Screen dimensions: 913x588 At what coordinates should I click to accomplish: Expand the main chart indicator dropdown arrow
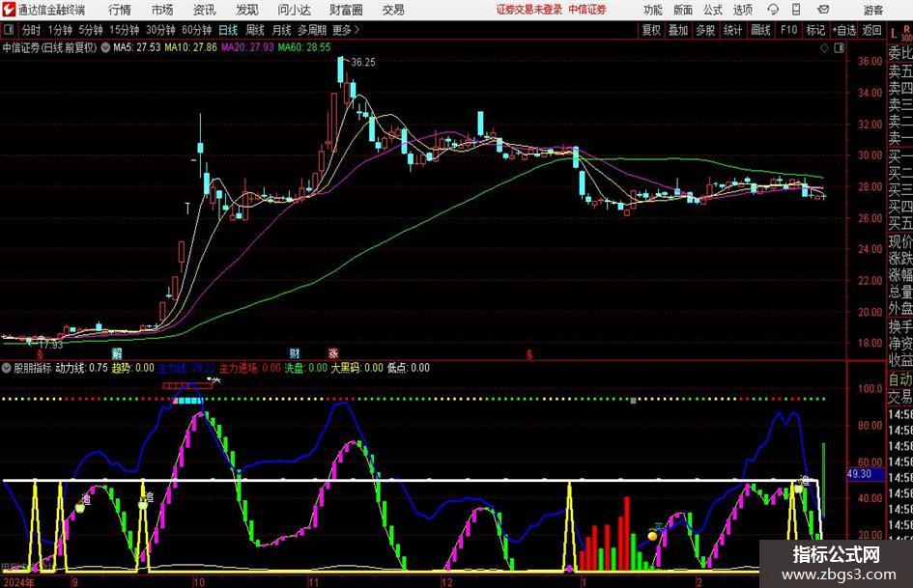pyautogui.click(x=105, y=47)
